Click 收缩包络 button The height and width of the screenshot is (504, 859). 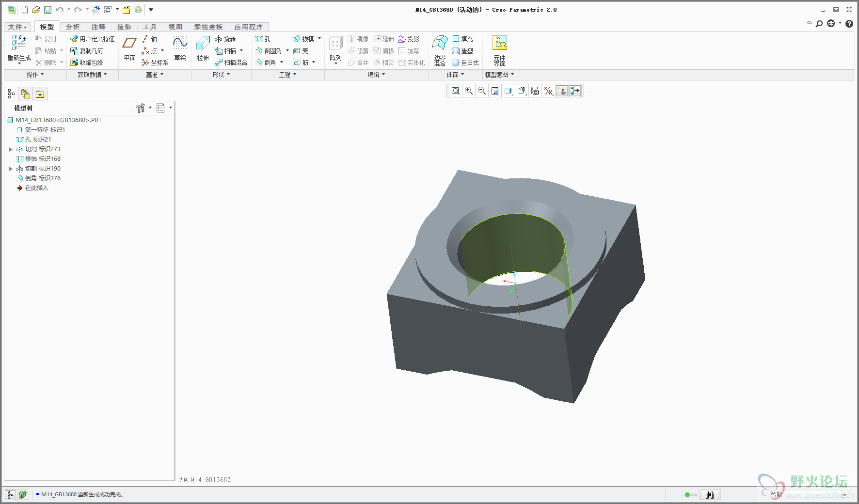click(87, 63)
